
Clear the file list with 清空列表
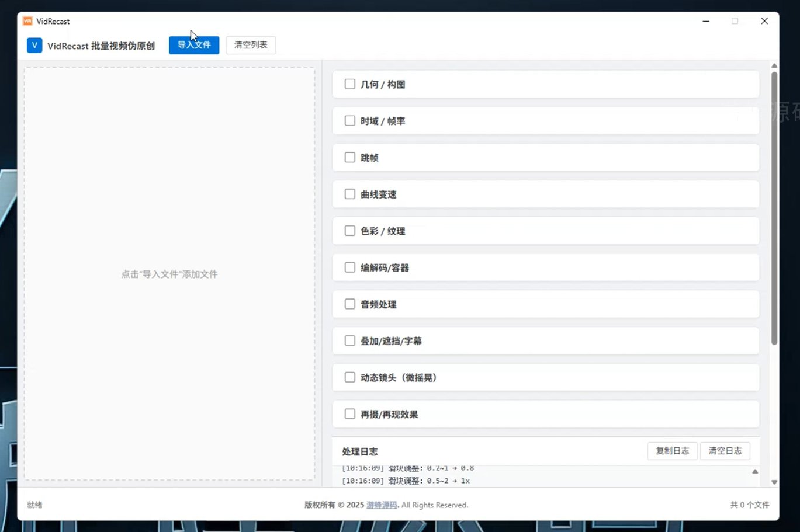click(251, 45)
